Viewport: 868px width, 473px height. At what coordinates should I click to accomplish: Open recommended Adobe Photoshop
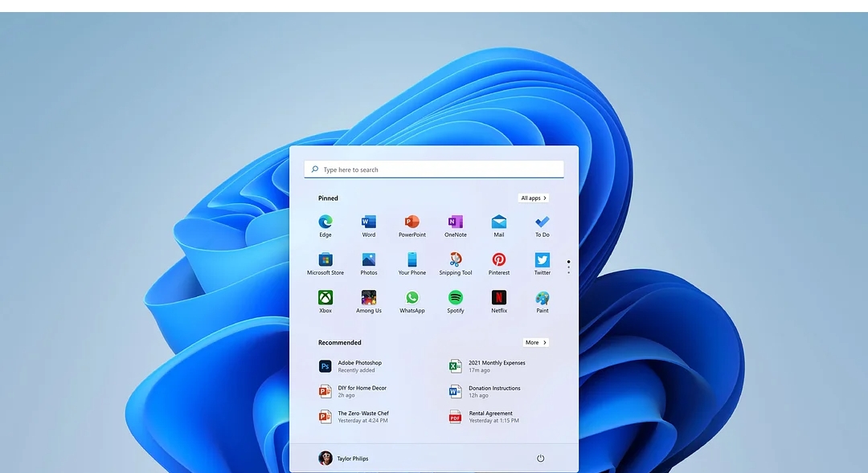pos(350,366)
